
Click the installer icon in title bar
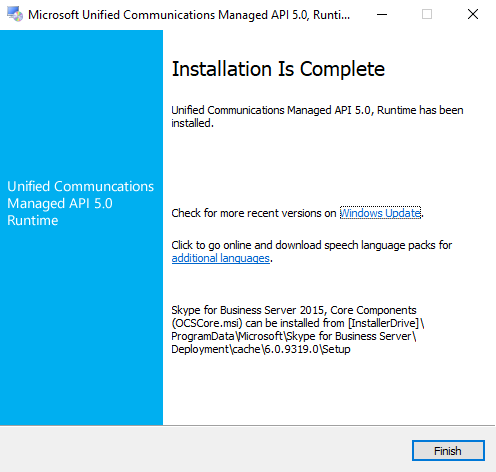15,14
